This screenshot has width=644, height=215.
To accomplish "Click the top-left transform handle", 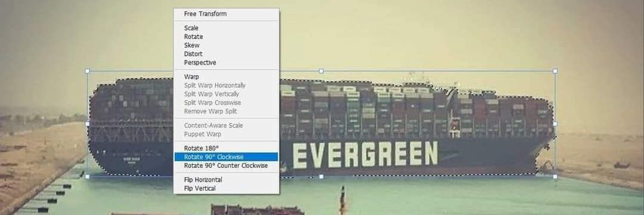I will (87, 71).
